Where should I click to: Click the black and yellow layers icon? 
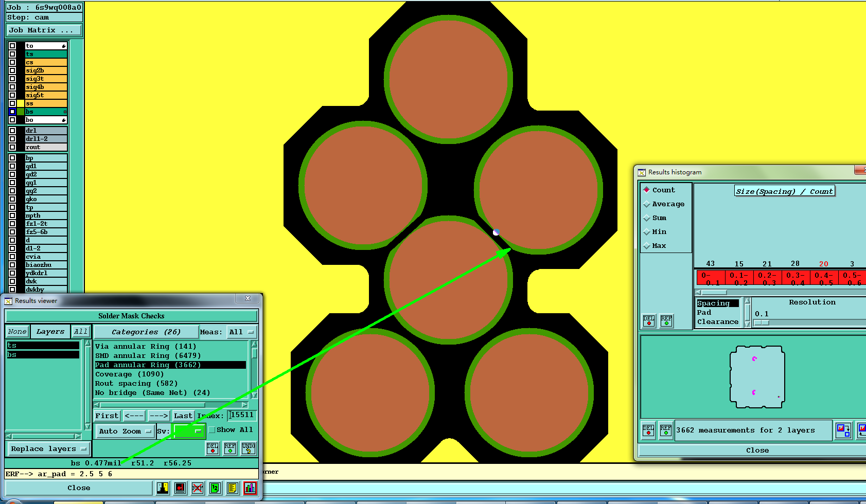pos(163,488)
